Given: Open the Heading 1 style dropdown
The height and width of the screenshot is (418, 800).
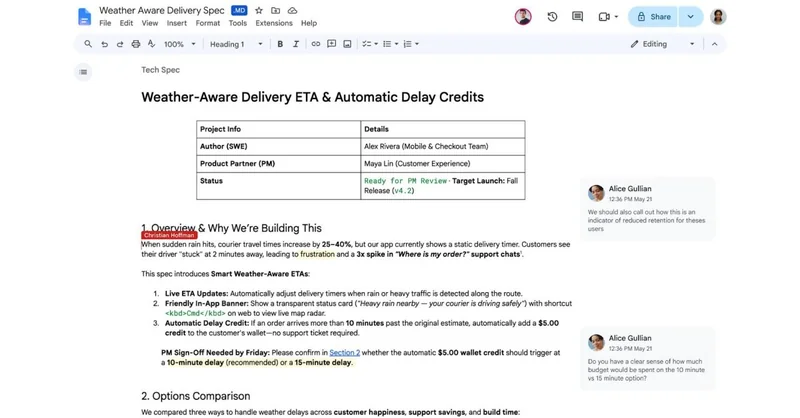Looking at the screenshot, I should pyautogui.click(x=236, y=44).
